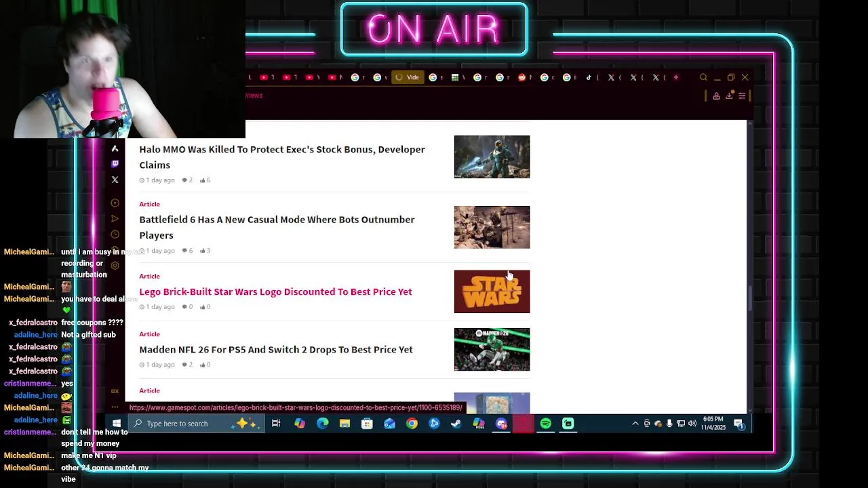Open the history clock sidebar icon
The height and width of the screenshot is (488, 868).
[x=115, y=235]
